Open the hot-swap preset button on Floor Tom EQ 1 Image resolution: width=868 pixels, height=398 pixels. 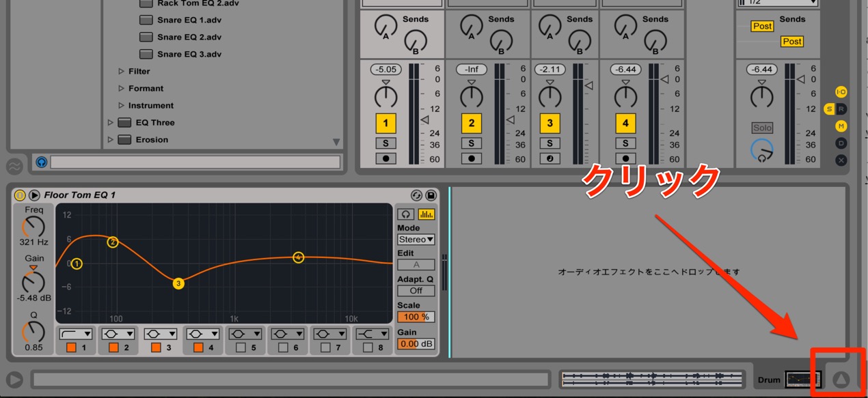416,195
